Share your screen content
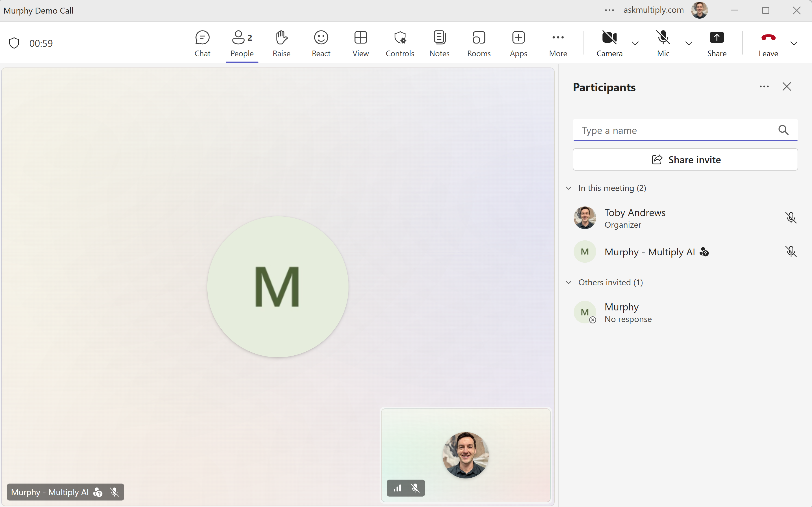Screen dimensions: 812x507 [717, 43]
